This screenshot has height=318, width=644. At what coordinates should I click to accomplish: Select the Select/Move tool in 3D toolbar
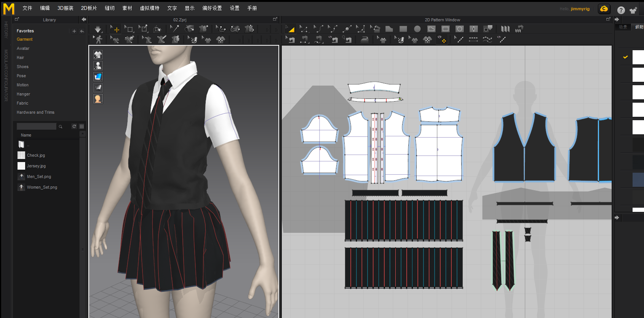pos(115,29)
